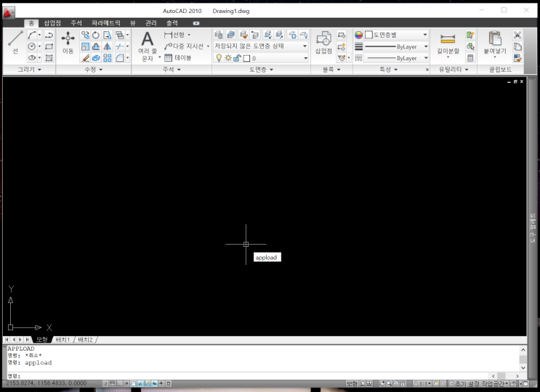Switch to the Manage (관리) ribbon tab
The width and height of the screenshot is (540, 392).
(x=151, y=23)
